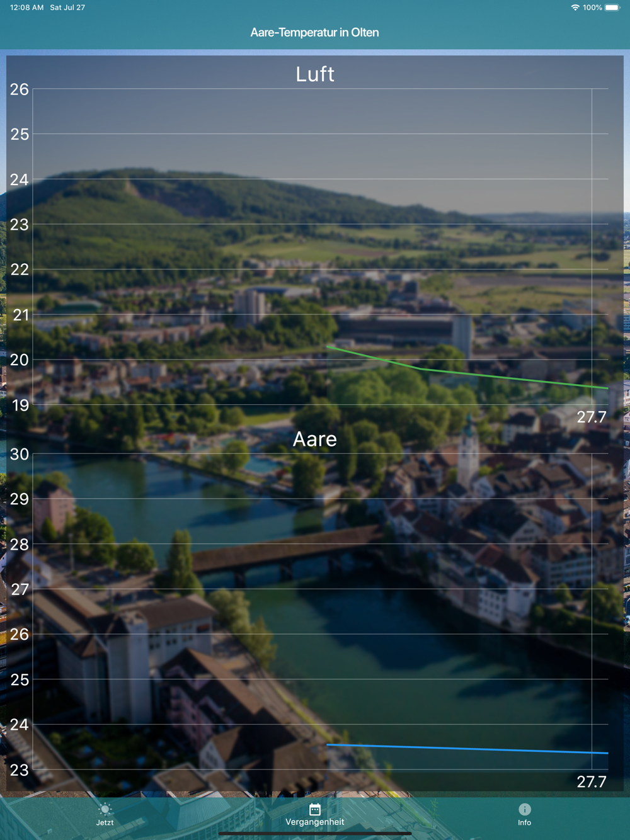The height and width of the screenshot is (840, 630).
Task: Tap the home indicator bar
Action: pyautogui.click(x=315, y=834)
